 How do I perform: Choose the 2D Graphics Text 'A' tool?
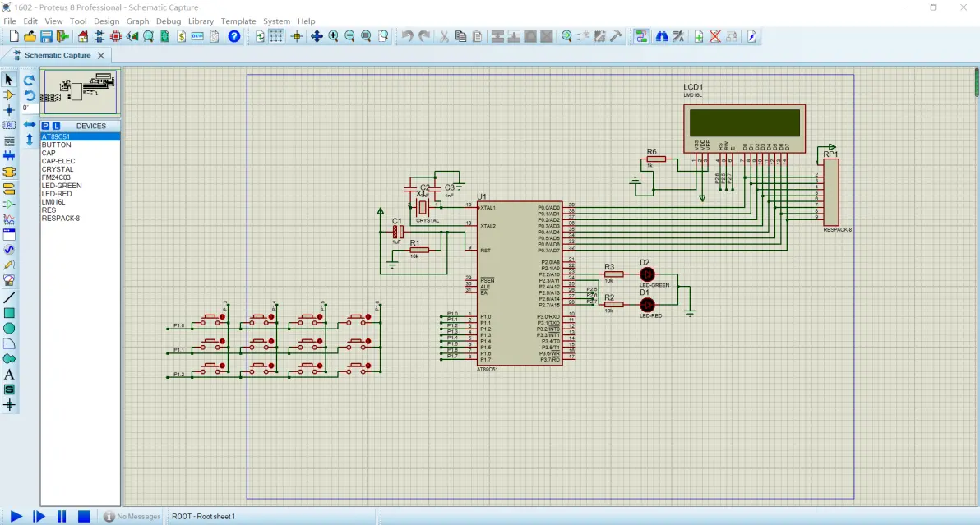coord(9,375)
